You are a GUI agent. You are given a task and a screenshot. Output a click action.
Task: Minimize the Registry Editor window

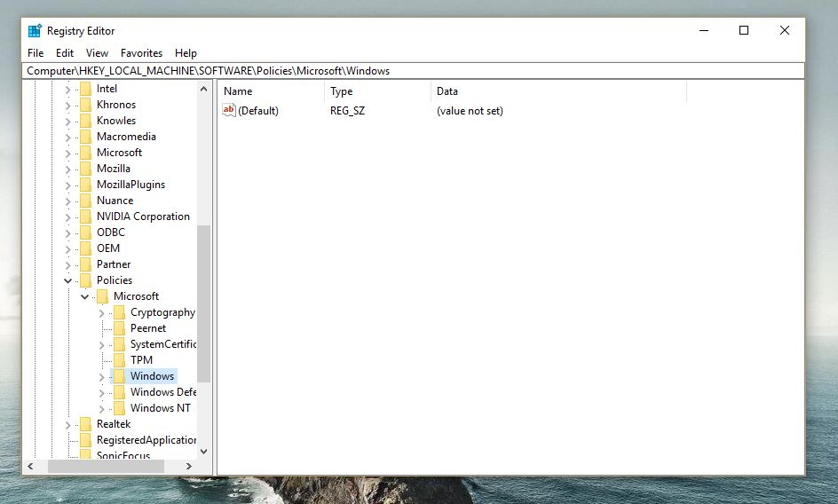(704, 30)
